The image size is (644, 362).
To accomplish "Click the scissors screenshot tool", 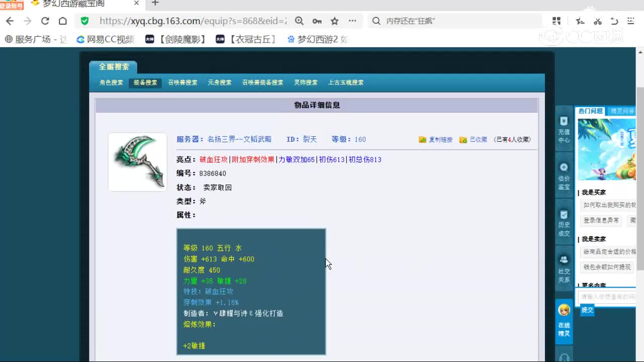I will [x=598, y=21].
